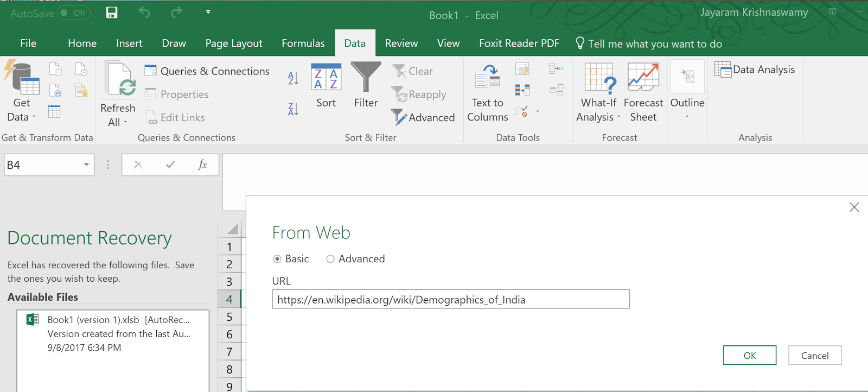Cancel the From Web dialog
The image size is (868, 392).
tap(814, 356)
